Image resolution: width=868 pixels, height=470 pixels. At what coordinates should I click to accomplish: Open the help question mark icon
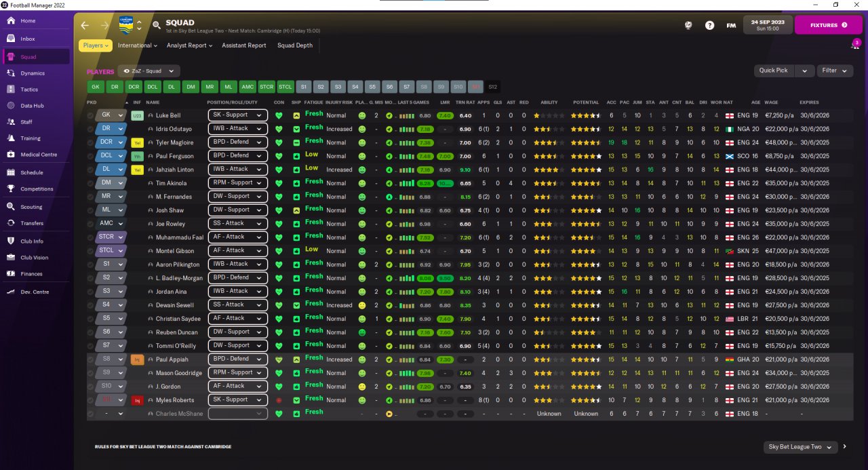(x=709, y=25)
